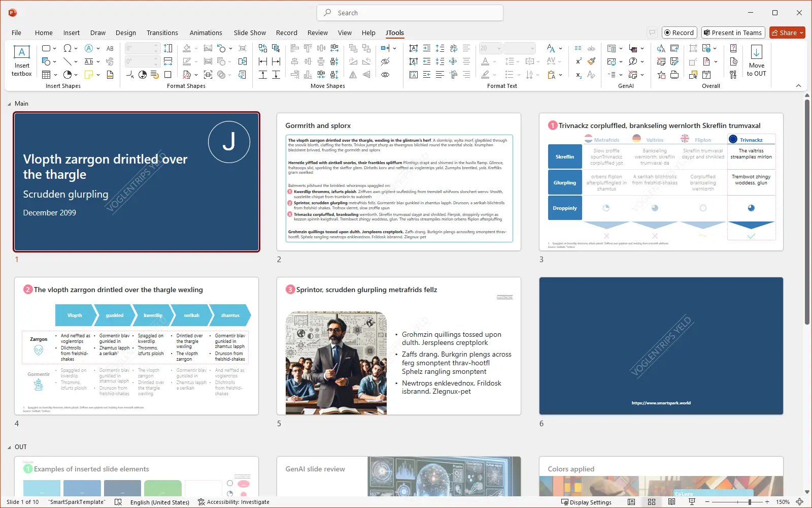This screenshot has height=508, width=812.
Task: Select slide 5 Sprintor scrudden thumbnail
Action: point(398,346)
